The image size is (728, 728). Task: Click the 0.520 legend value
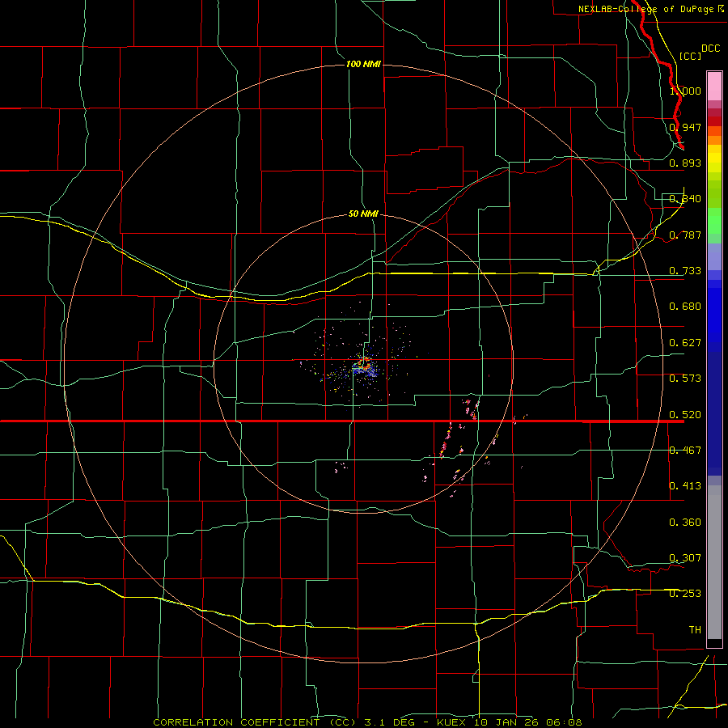[x=685, y=415]
